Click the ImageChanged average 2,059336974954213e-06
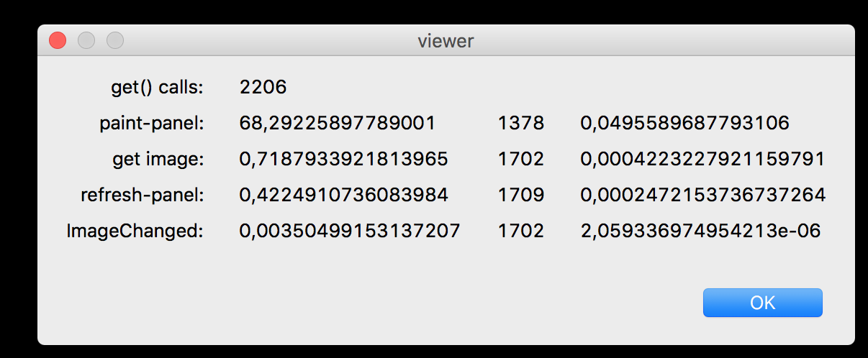Screen dimensions: 868x358 [700, 231]
